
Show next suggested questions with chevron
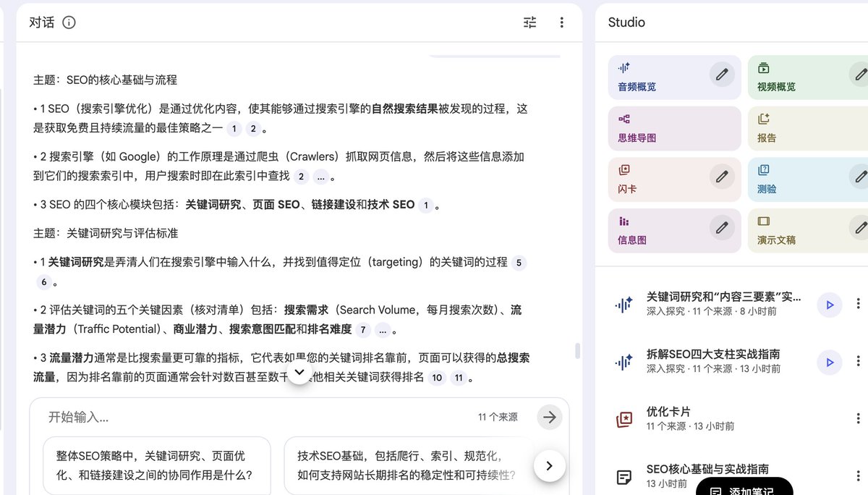pos(550,465)
